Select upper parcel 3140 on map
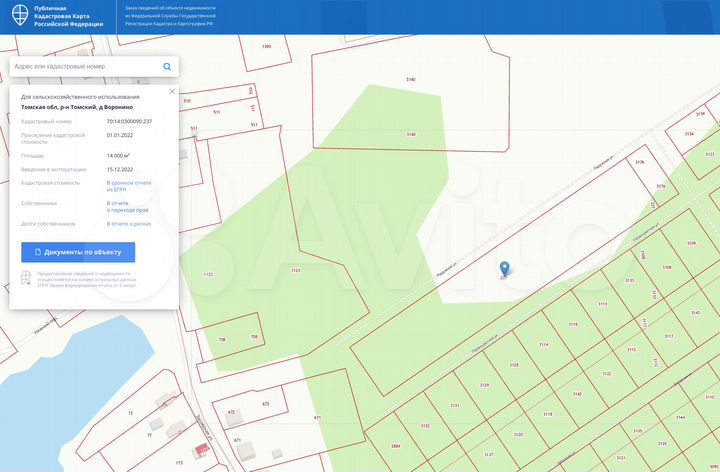 click(x=410, y=79)
